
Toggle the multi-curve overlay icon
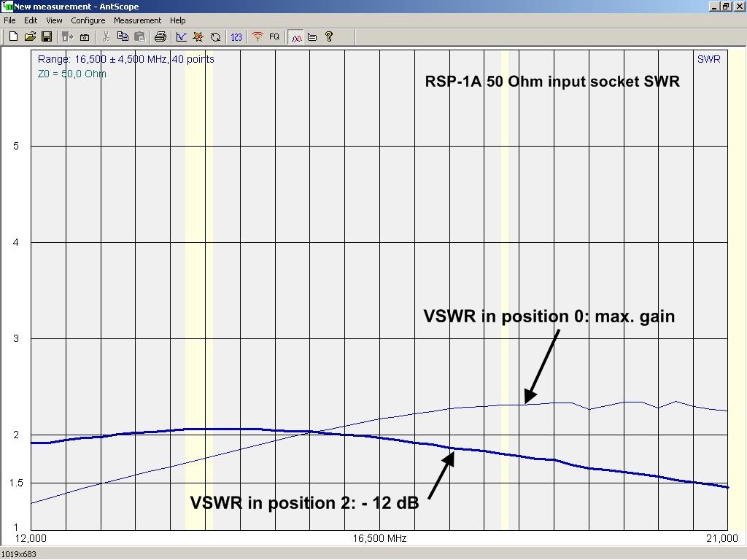coord(296,37)
